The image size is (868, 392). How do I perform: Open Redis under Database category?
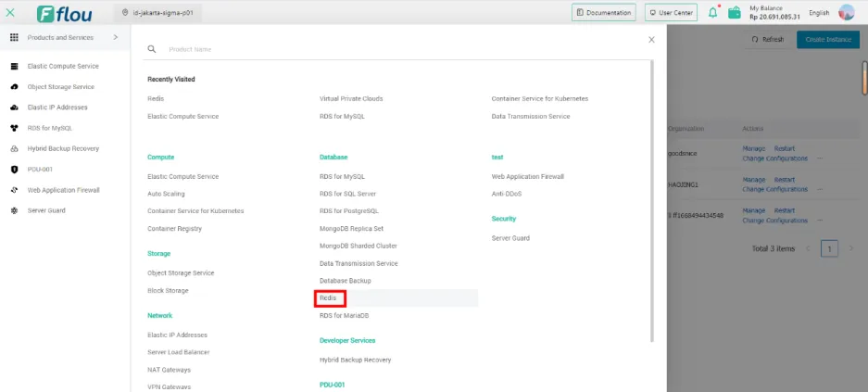(x=328, y=297)
